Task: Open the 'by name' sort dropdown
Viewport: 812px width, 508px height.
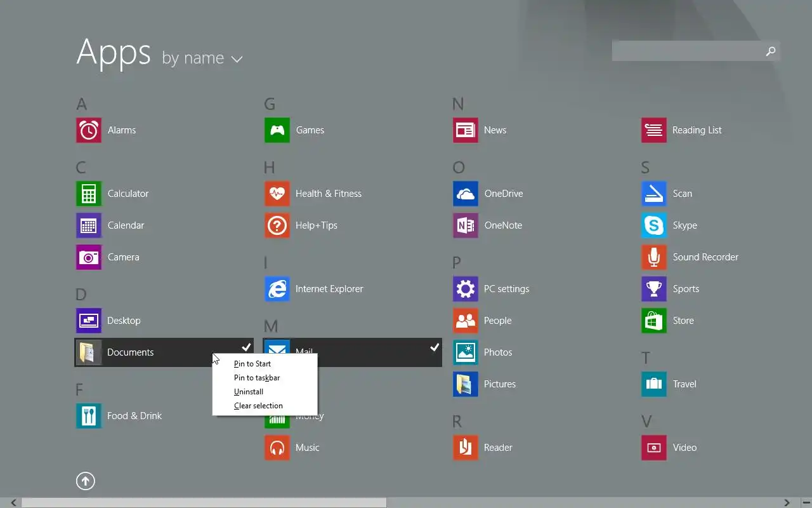Action: 202,58
